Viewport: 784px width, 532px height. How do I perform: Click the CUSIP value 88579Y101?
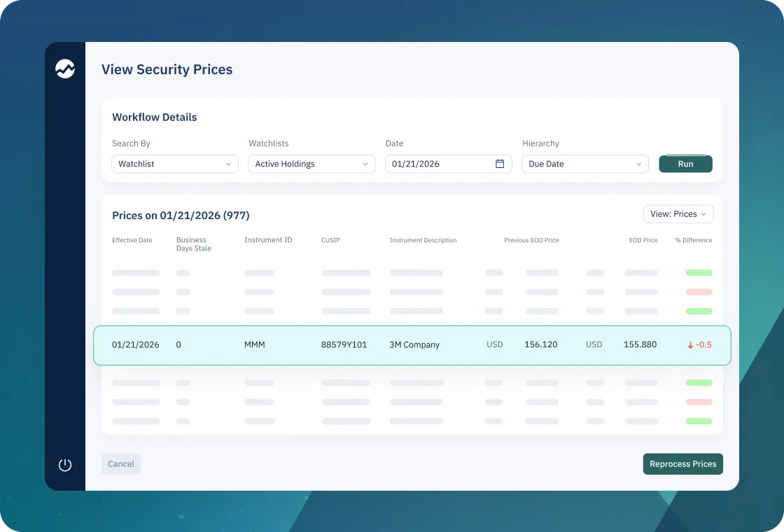344,344
